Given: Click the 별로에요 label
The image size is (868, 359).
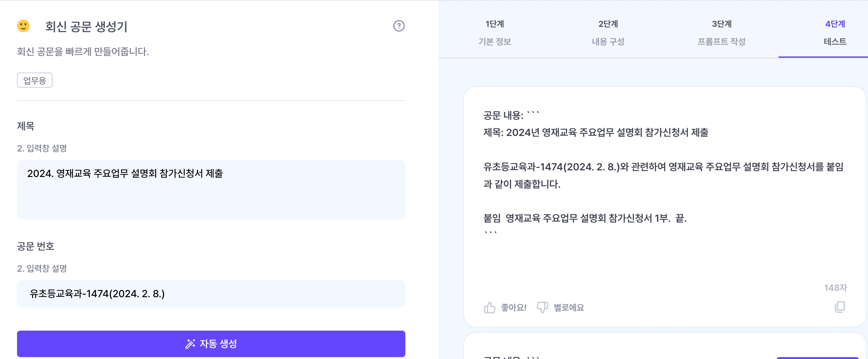Looking at the screenshot, I should coord(569,307).
